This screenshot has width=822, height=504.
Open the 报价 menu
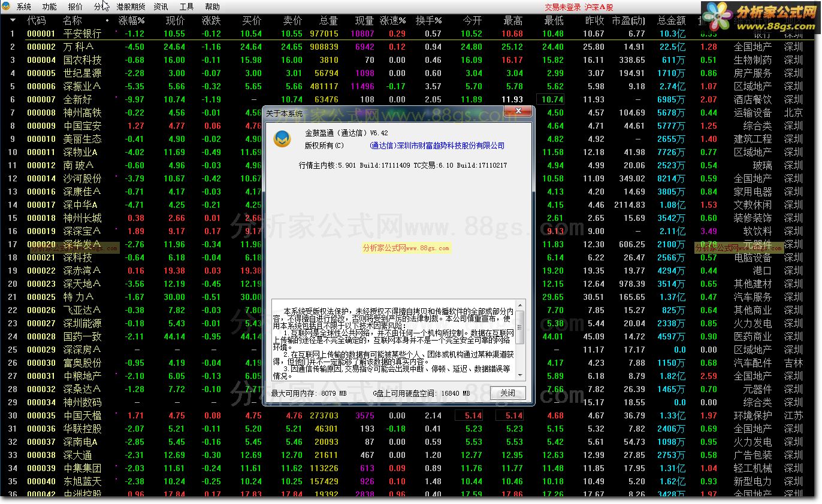[x=75, y=7]
